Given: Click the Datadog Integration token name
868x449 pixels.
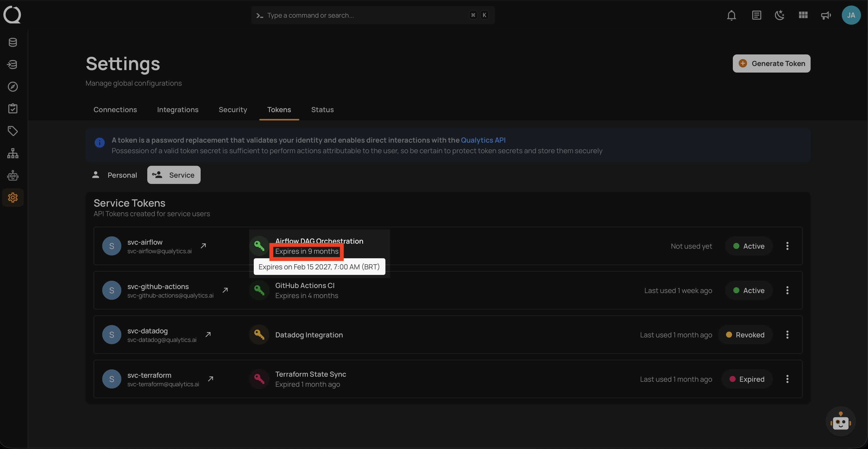Looking at the screenshot, I should coord(309,335).
